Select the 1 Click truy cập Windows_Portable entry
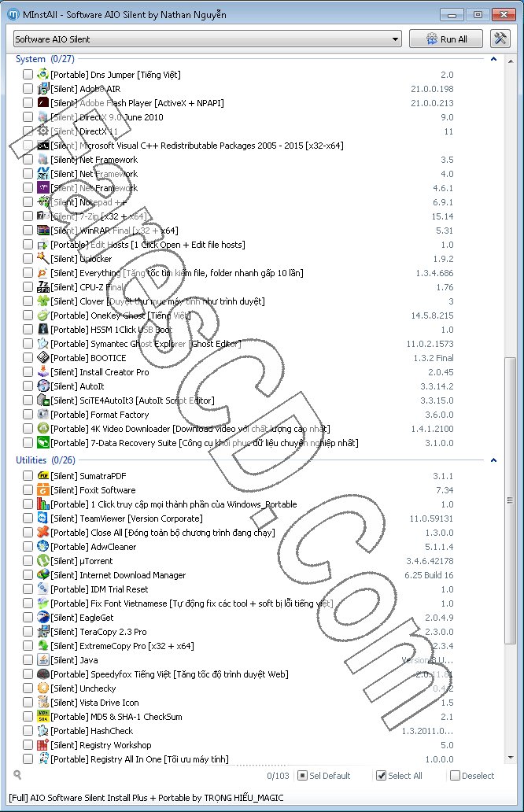 173,504
